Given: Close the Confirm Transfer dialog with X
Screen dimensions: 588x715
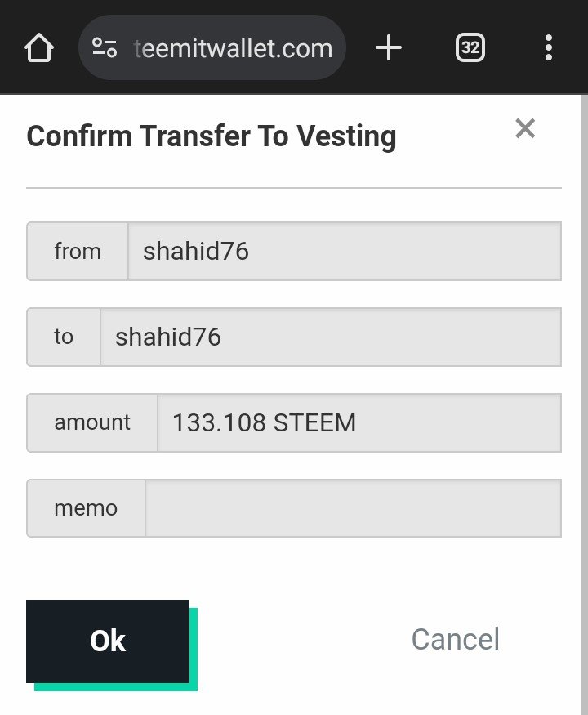Looking at the screenshot, I should (525, 128).
